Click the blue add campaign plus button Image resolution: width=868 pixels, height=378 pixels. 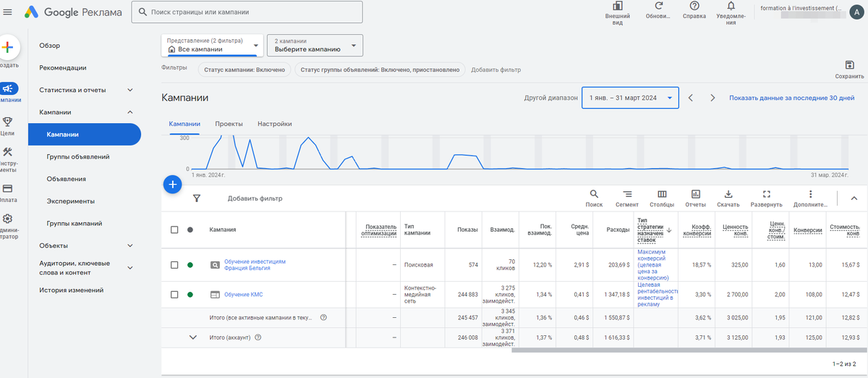coord(172,185)
